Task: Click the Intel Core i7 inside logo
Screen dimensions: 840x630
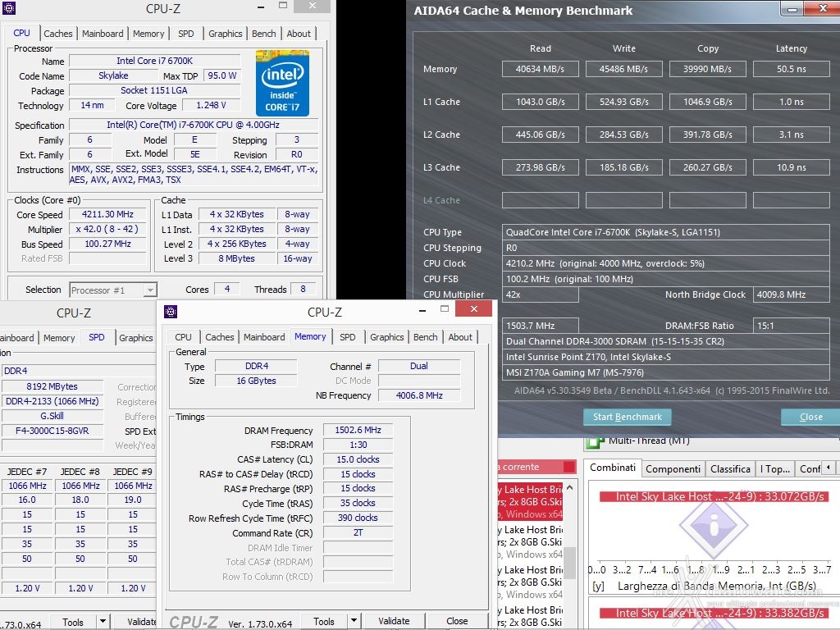Action: click(x=282, y=83)
